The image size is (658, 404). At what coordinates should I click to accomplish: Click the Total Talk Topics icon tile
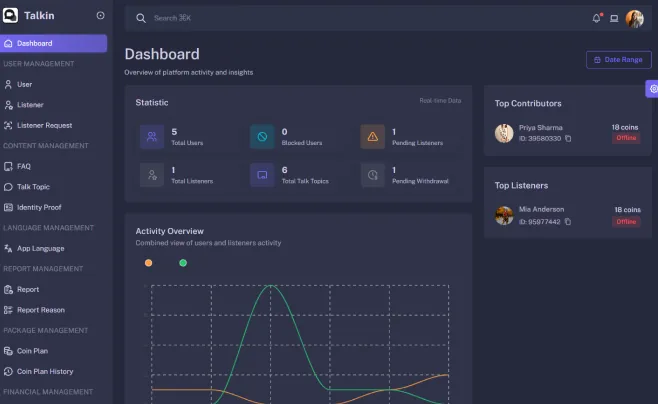(x=262, y=175)
